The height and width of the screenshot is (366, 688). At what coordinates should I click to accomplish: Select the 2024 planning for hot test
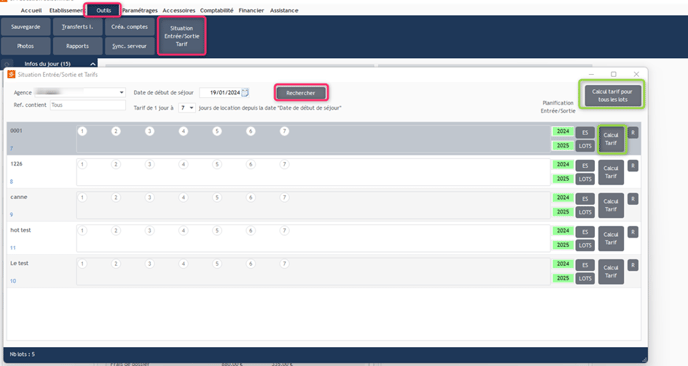[x=563, y=231]
